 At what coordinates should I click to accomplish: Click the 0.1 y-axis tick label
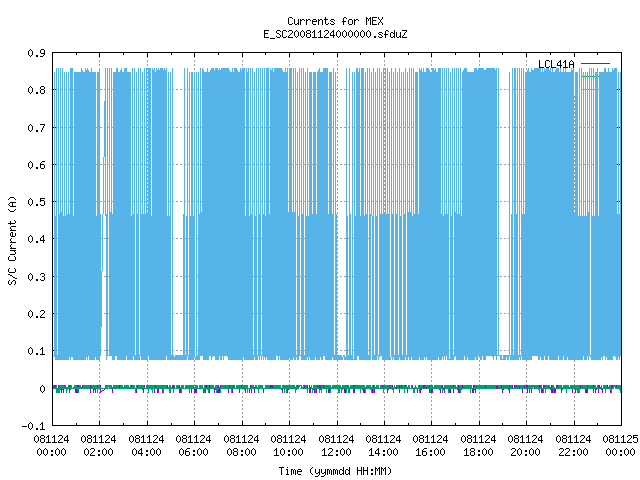tap(36, 351)
